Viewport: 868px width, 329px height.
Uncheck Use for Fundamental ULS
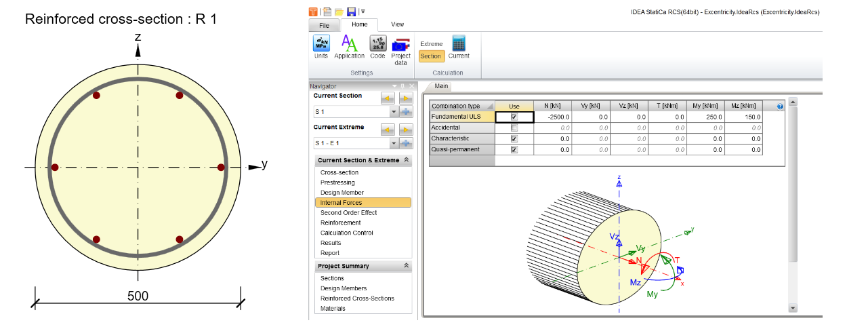tap(514, 117)
